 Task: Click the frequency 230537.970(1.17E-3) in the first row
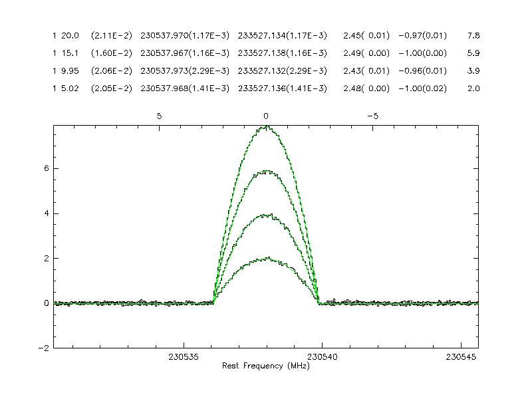[x=185, y=35]
